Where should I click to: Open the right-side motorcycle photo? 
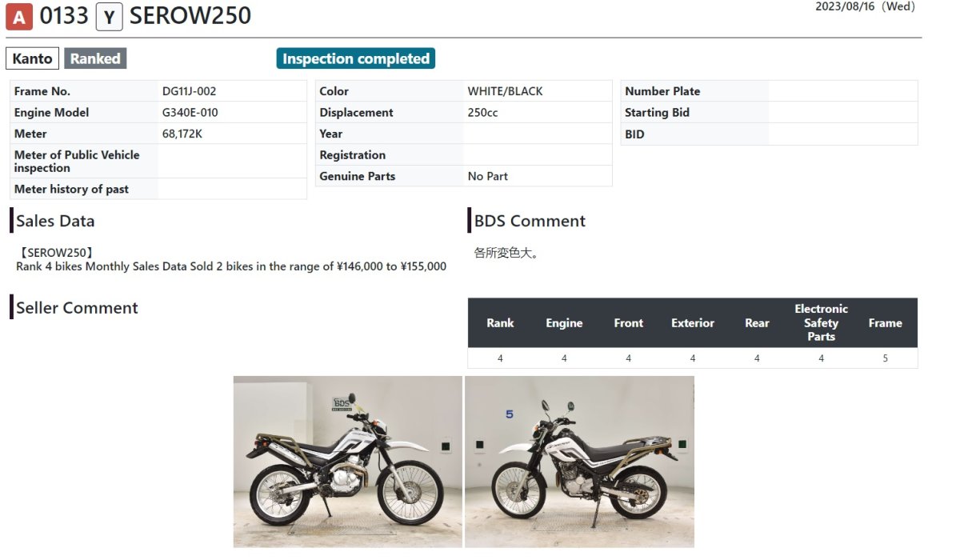[579, 462]
